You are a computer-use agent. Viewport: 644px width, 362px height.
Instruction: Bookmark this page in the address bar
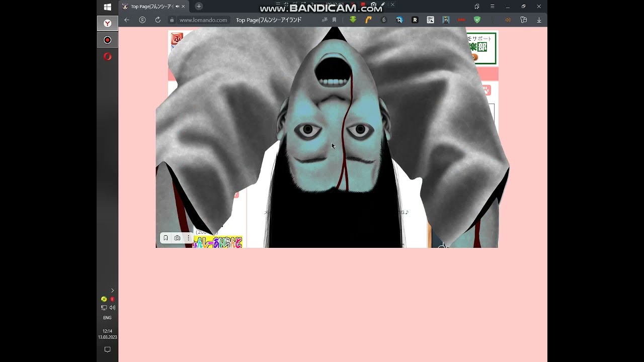point(334,20)
